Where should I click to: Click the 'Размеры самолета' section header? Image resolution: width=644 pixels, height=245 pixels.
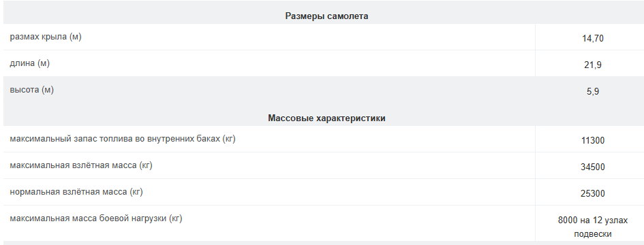tap(326, 16)
